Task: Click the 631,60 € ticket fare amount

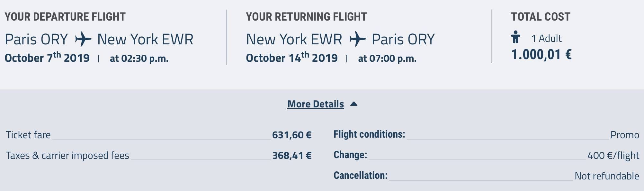Action: coord(292,135)
